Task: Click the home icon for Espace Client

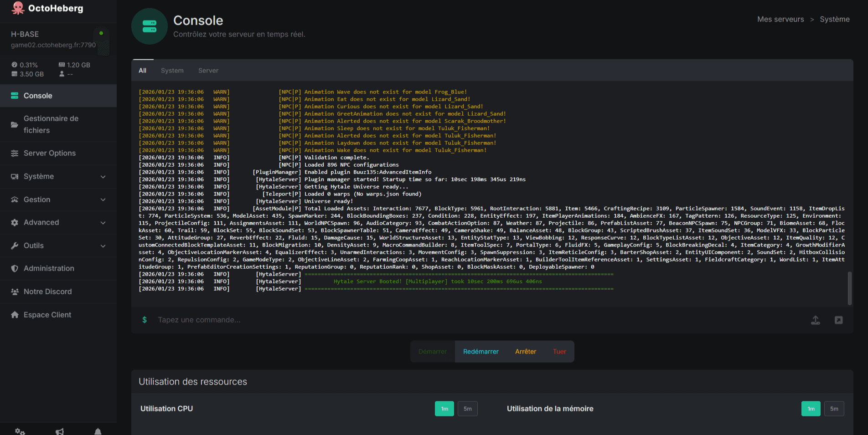Action: [x=15, y=315]
